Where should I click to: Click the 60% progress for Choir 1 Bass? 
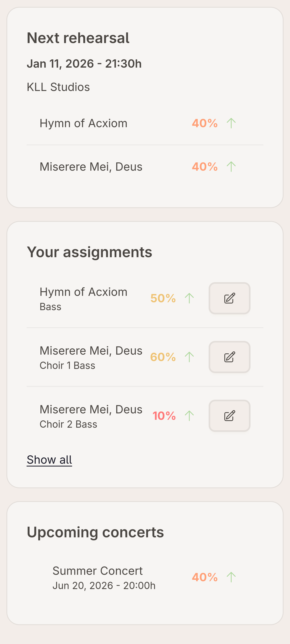(x=163, y=357)
